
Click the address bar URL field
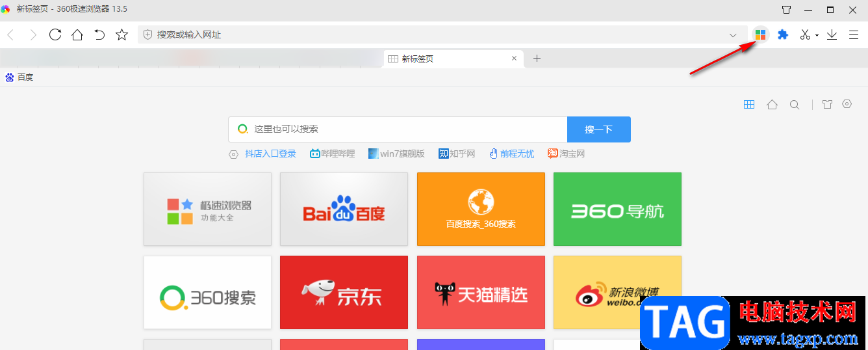pos(442,35)
